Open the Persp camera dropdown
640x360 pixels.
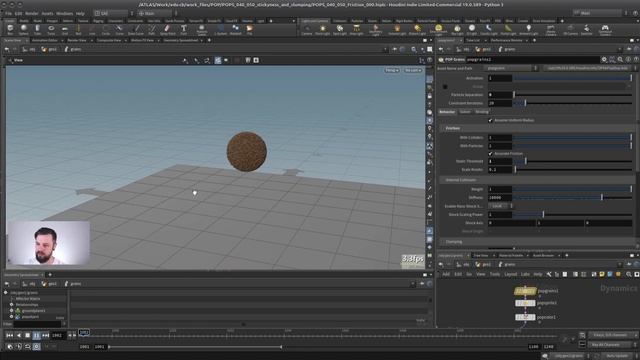[x=391, y=70]
